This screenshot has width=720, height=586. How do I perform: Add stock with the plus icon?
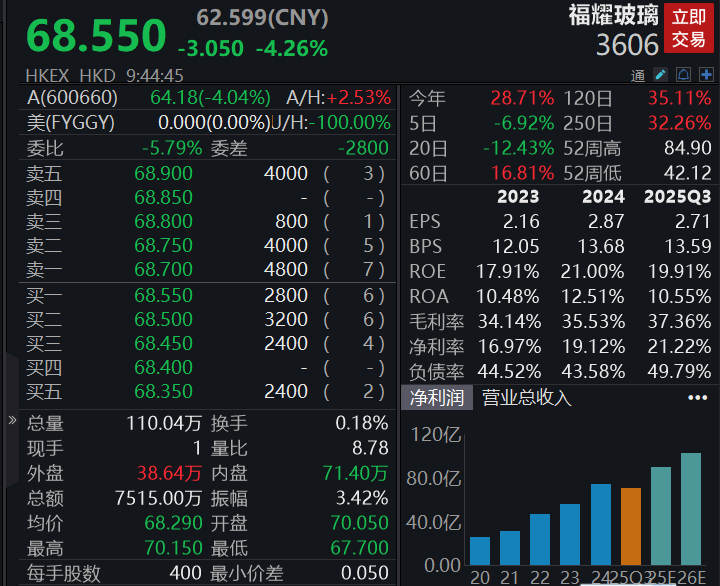[x=707, y=75]
